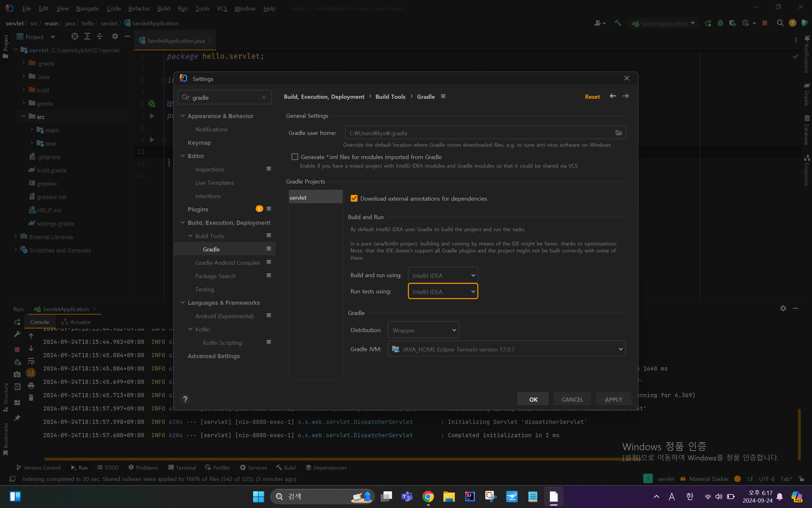Click OK in Settings dialog

[533, 399]
